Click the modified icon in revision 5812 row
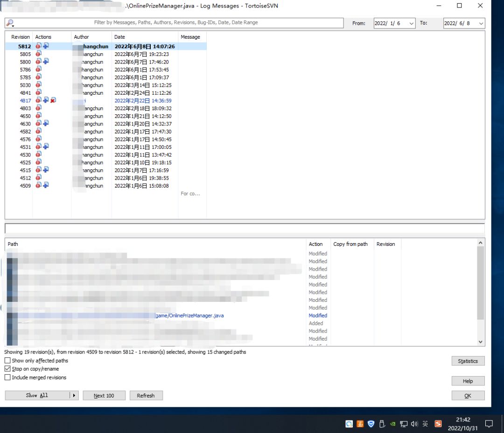Viewport: 504px width, 433px height. [x=38, y=46]
